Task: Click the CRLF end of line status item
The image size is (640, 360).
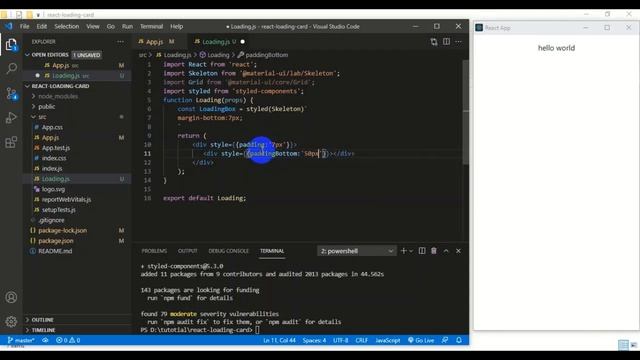Action: pyautogui.click(x=362, y=340)
